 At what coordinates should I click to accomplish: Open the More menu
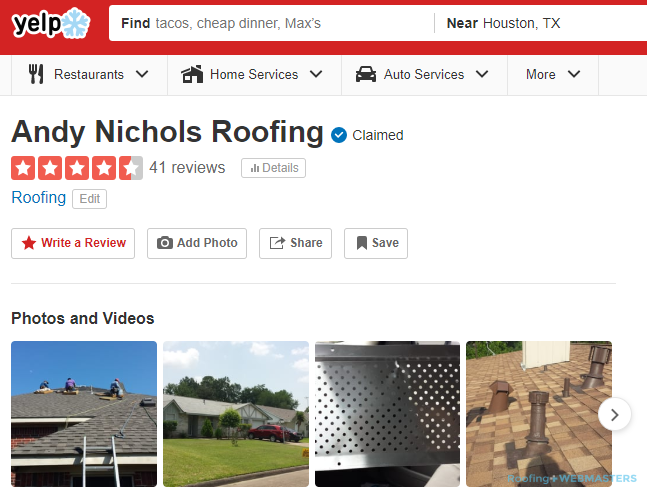point(553,75)
